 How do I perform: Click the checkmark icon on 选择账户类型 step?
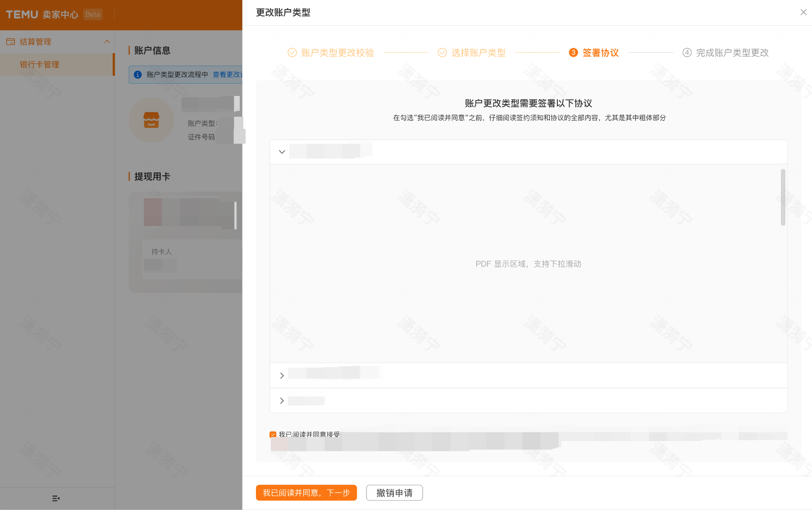tap(442, 52)
